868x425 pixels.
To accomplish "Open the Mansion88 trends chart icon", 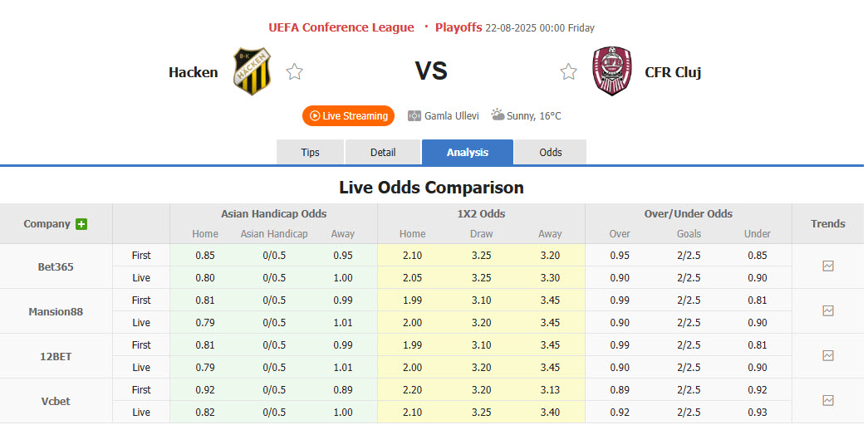I will click(x=827, y=311).
